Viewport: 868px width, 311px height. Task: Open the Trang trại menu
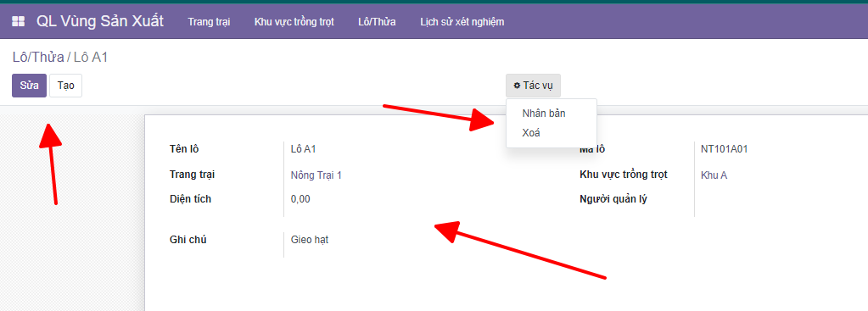click(x=209, y=22)
